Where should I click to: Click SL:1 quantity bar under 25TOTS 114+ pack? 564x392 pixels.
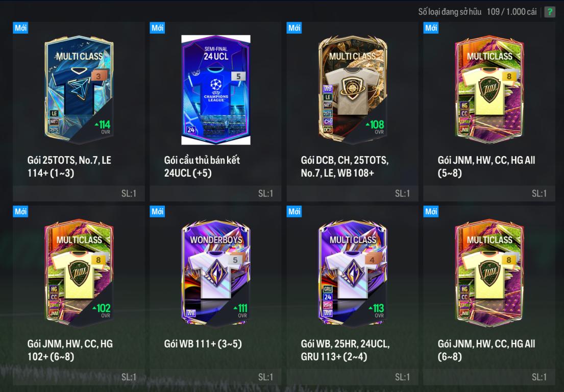point(79,193)
